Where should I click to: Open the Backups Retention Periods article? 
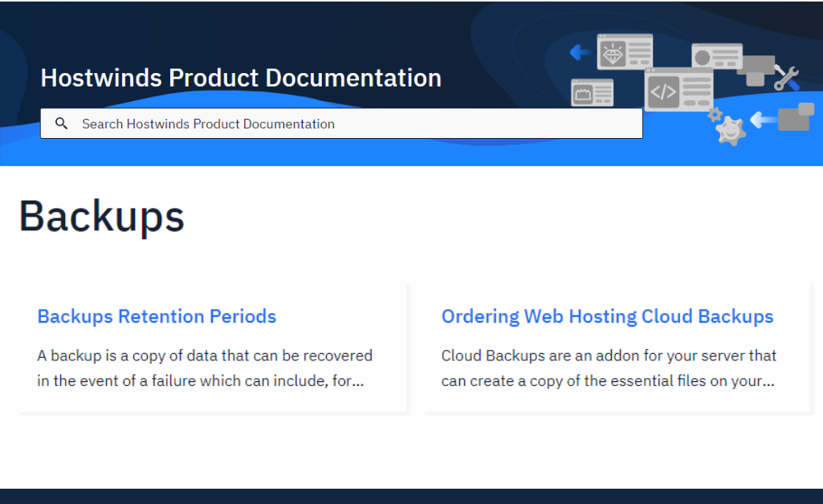tap(157, 316)
